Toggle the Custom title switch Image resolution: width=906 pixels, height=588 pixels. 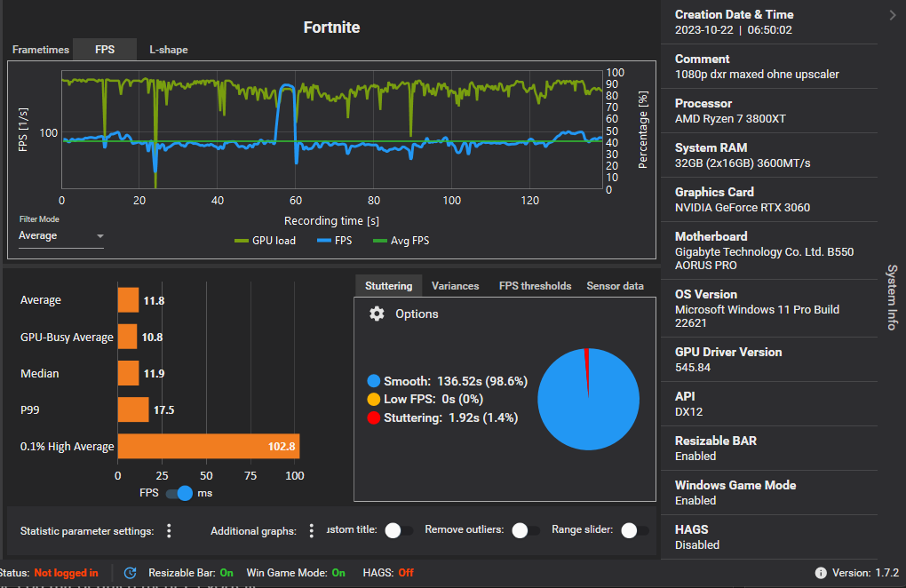[399, 530]
